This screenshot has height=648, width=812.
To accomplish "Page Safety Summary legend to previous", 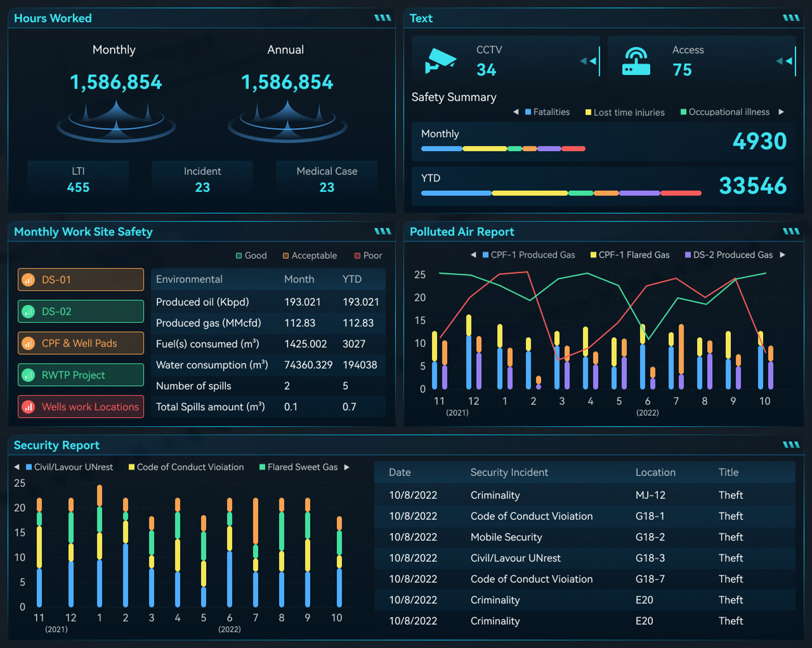I will pos(516,112).
